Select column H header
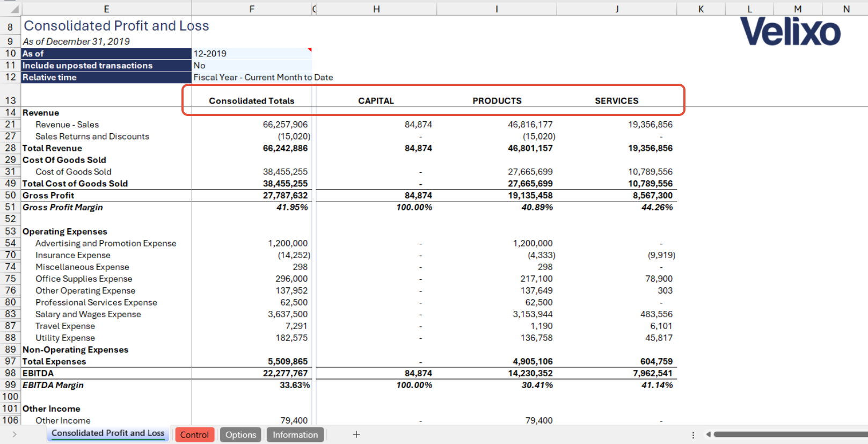 coord(376,9)
